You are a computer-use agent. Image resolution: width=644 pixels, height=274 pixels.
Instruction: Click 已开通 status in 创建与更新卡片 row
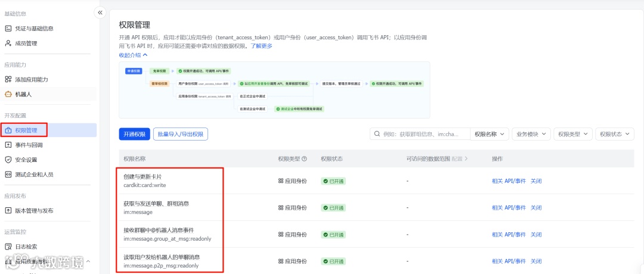click(333, 181)
